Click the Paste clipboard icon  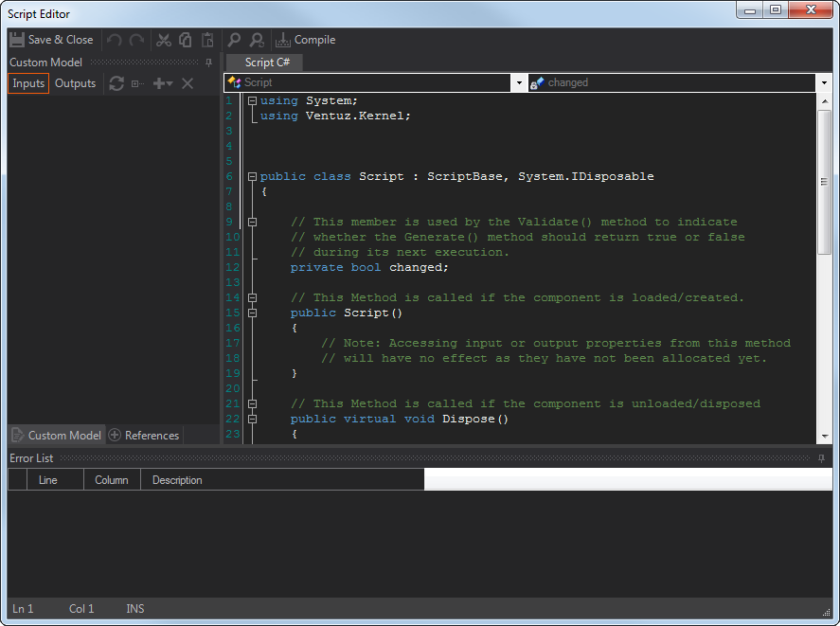[x=207, y=40]
